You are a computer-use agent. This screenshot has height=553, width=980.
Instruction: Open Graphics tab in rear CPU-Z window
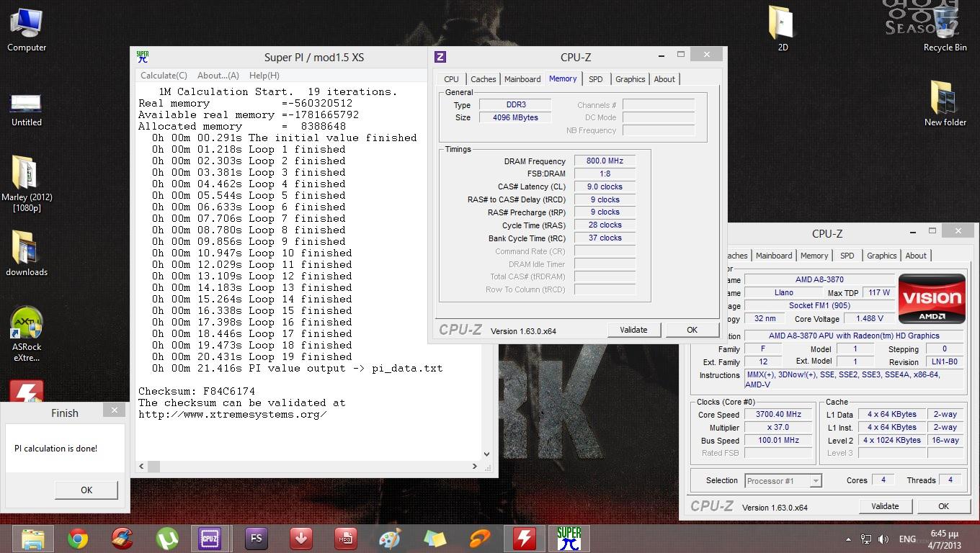click(881, 256)
